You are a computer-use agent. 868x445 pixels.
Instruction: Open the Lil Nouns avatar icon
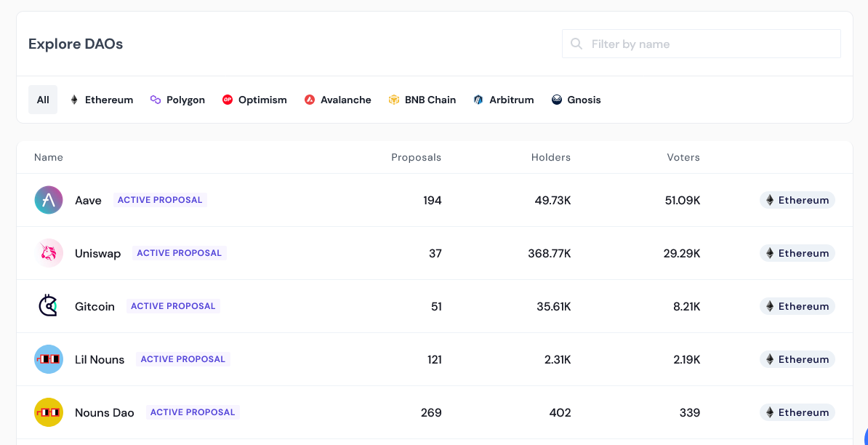49,358
